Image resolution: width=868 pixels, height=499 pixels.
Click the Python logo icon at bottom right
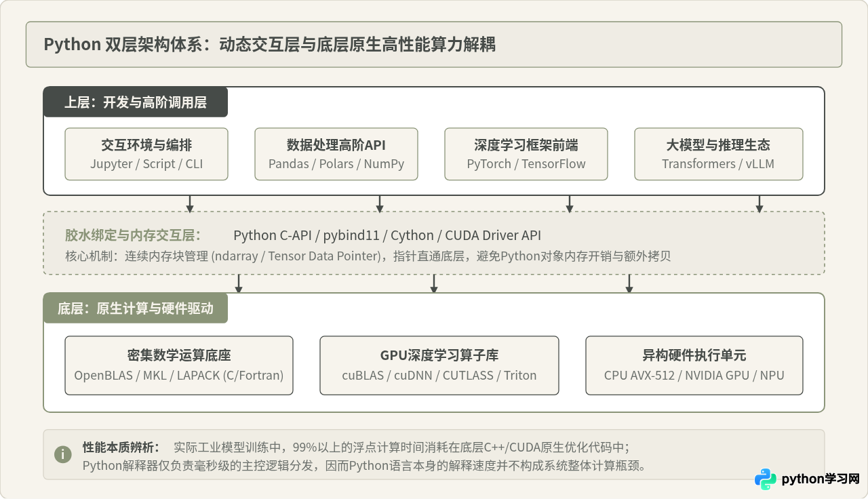[766, 479]
